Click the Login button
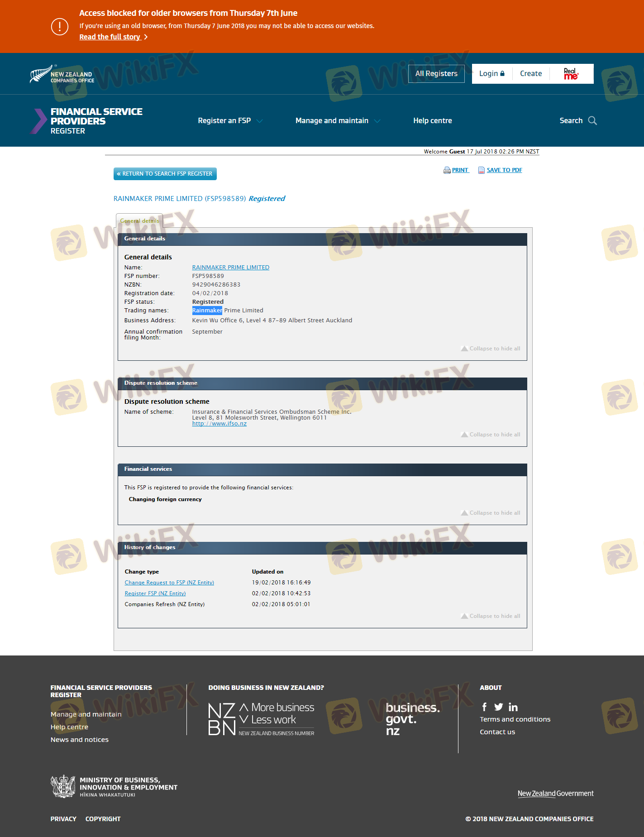 [492, 74]
